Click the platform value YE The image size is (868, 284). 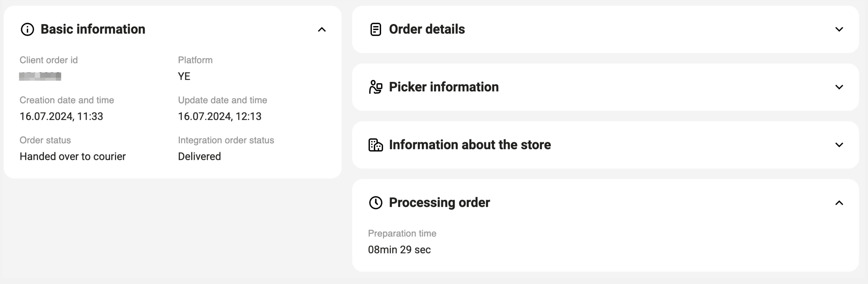184,76
